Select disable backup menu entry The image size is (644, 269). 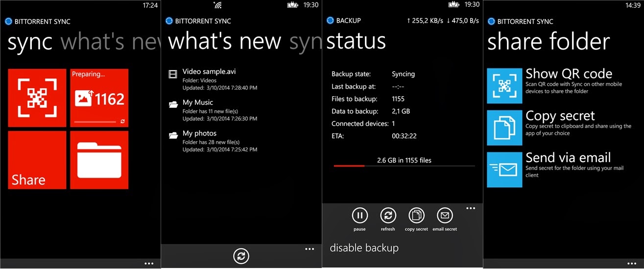364,248
